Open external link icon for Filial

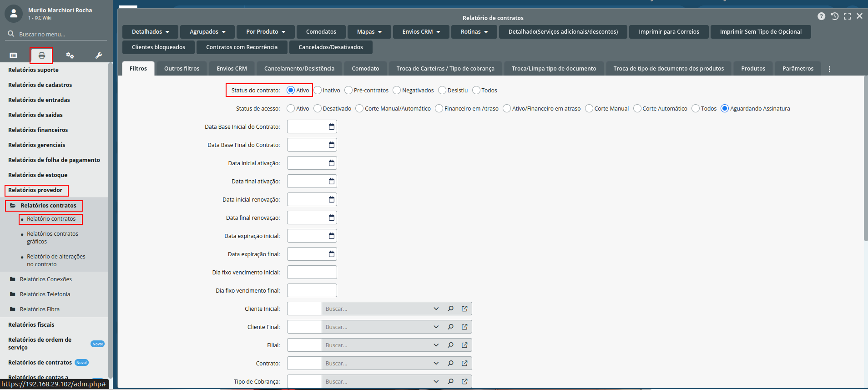(x=464, y=345)
